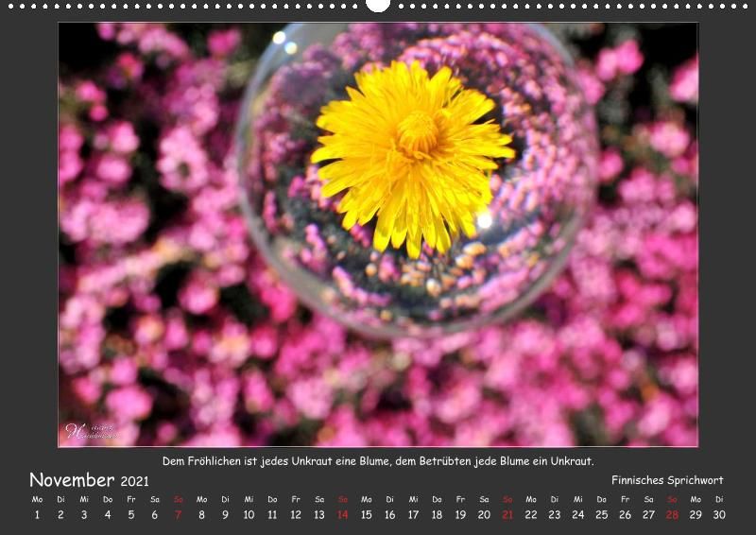756x535 pixels.
Task: Click the red Sunday date 28
Action: pyautogui.click(x=672, y=515)
